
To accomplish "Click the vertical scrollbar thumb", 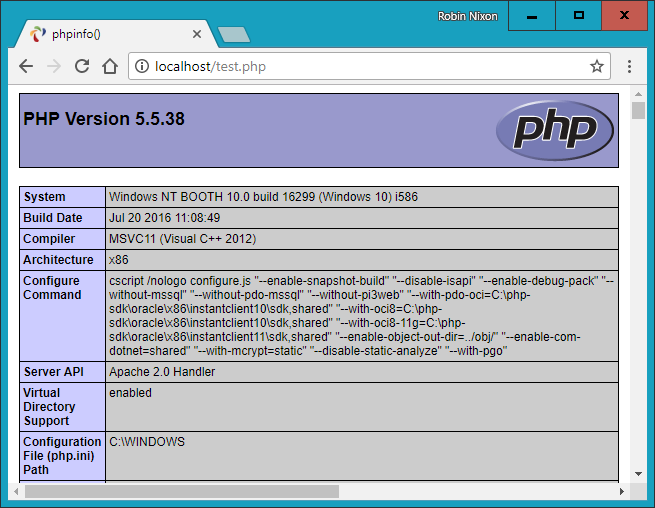I will click(x=638, y=111).
